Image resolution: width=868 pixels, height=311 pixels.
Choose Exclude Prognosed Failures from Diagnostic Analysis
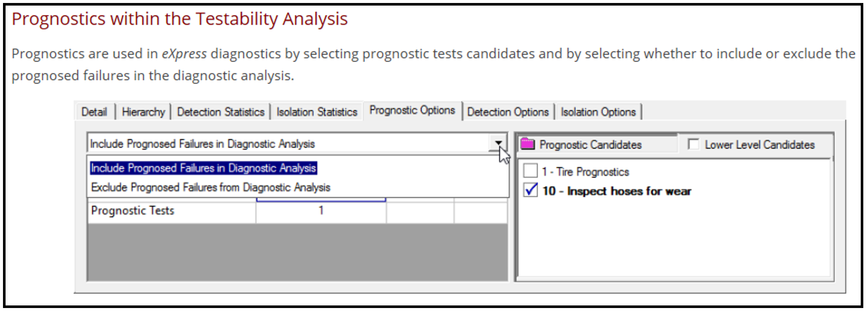coord(211,187)
